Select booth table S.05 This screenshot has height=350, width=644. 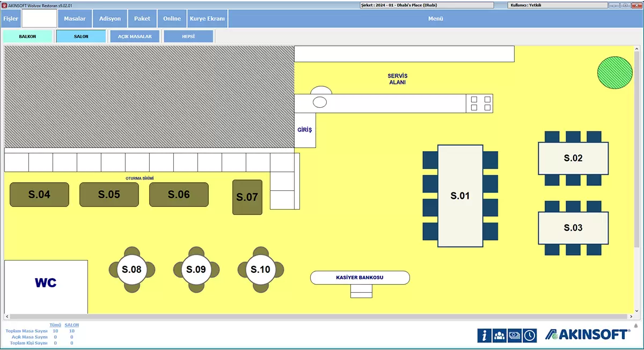pos(109,195)
